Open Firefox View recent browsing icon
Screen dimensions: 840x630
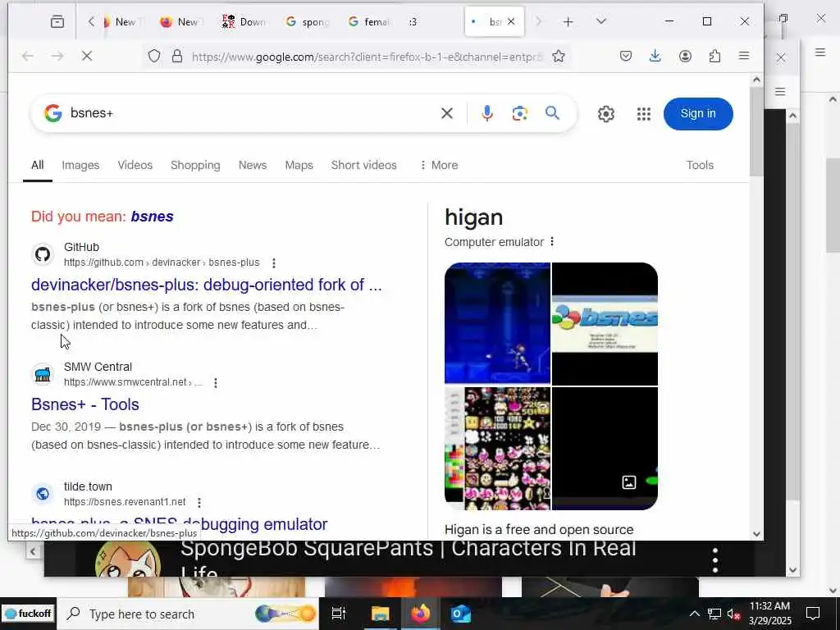point(57,21)
